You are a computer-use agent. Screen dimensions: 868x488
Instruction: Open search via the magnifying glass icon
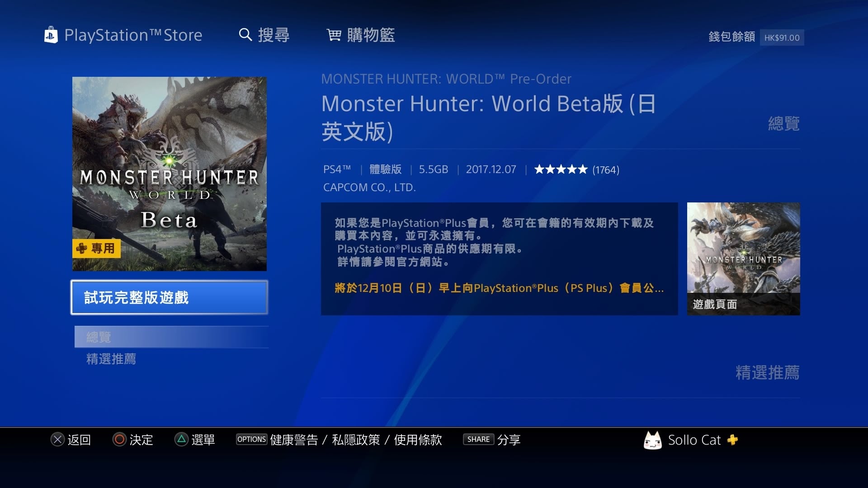coord(245,35)
